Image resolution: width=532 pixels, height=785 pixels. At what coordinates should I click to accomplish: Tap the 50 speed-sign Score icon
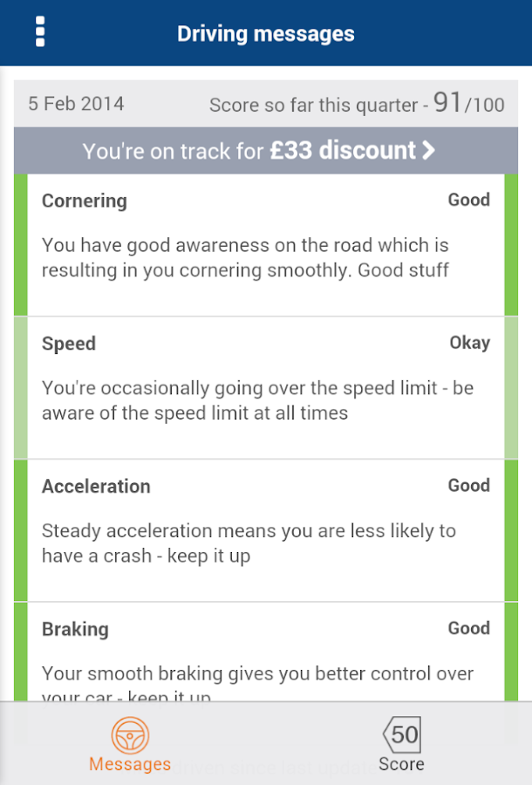tap(401, 734)
